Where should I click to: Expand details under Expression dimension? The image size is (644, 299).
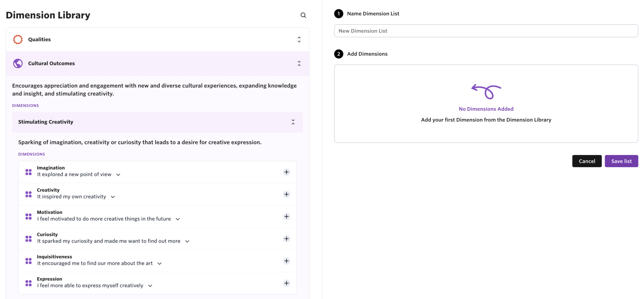[x=150, y=285]
